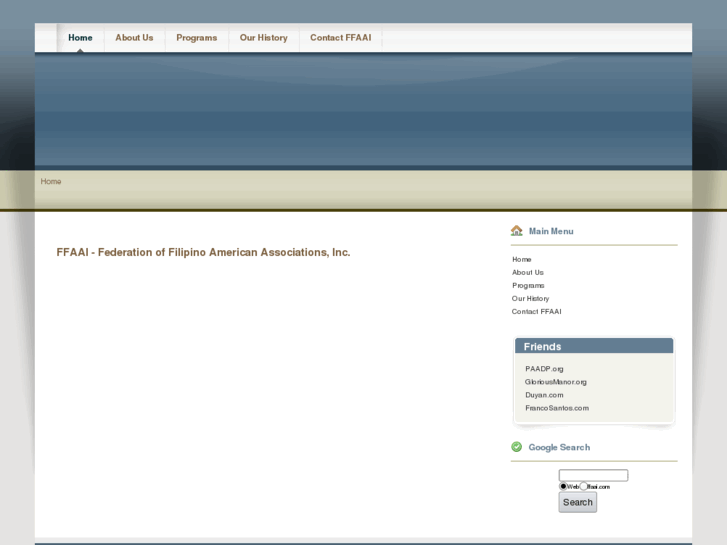
Task: Click the Friends panel header
Action: coord(594,346)
